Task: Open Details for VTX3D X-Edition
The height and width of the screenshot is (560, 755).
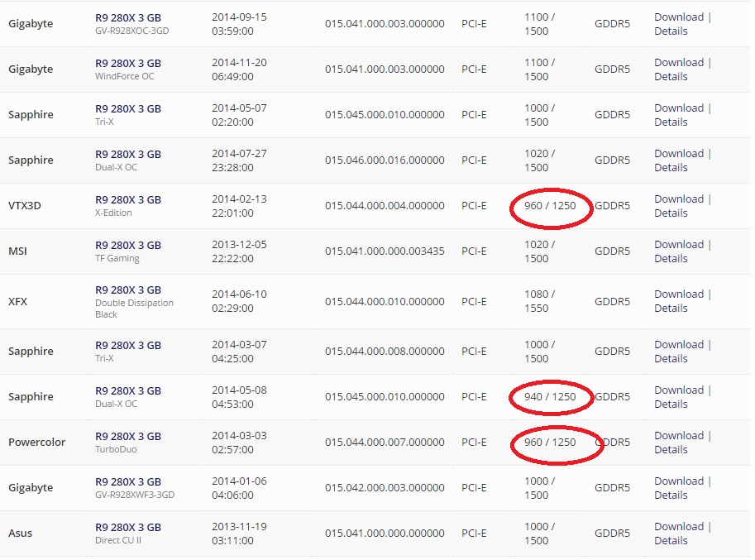Action: (x=671, y=213)
